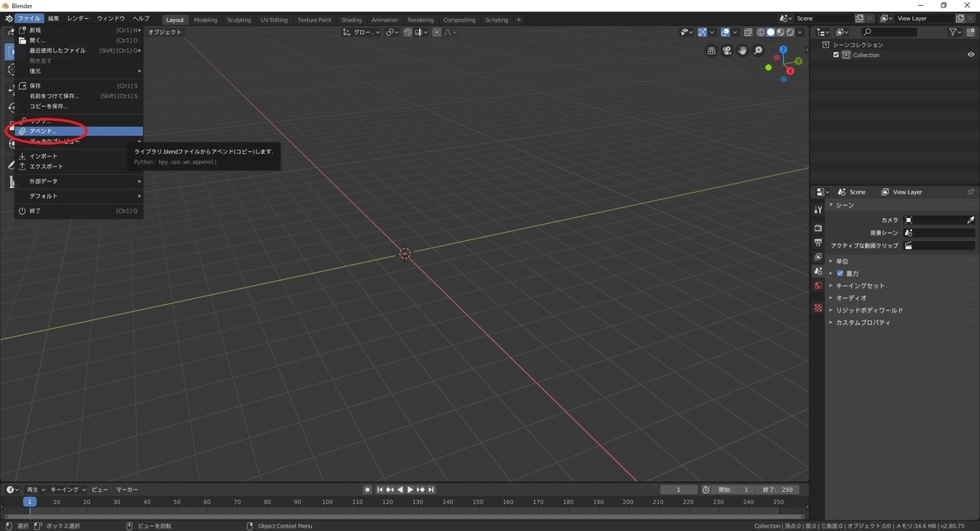Image resolution: width=980 pixels, height=531 pixels.
Task: Switch to the Modeling workspace tab
Action: tap(206, 20)
